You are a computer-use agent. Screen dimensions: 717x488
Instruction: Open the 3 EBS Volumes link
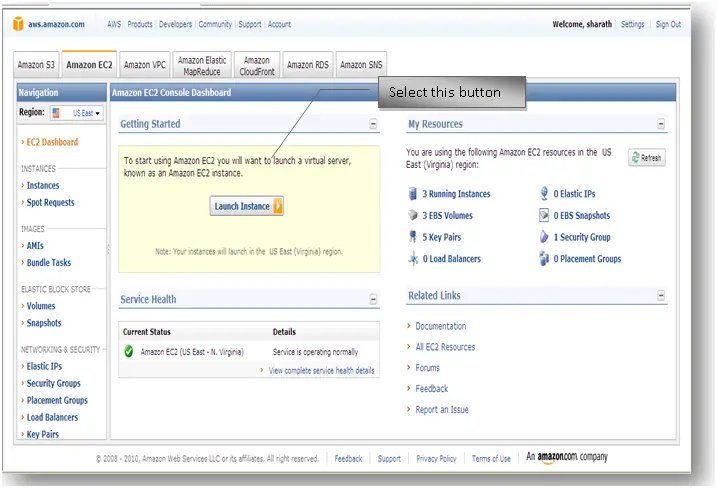point(448,215)
